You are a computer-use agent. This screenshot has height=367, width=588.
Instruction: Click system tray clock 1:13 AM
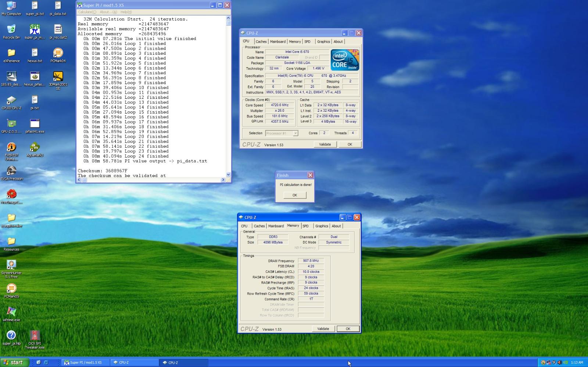pos(577,363)
